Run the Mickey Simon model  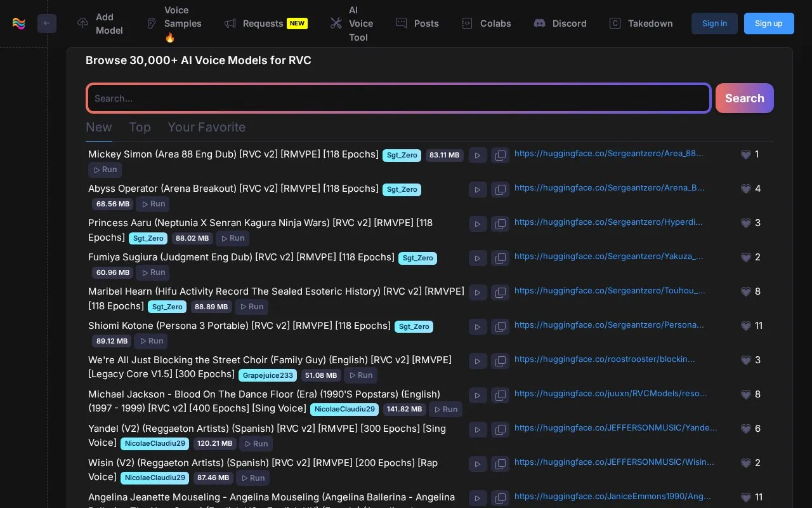click(x=105, y=170)
